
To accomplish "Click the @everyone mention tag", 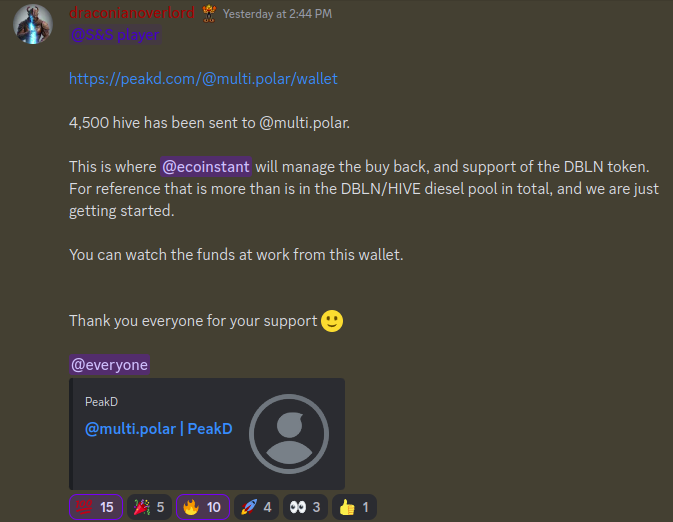I will tap(109, 364).
